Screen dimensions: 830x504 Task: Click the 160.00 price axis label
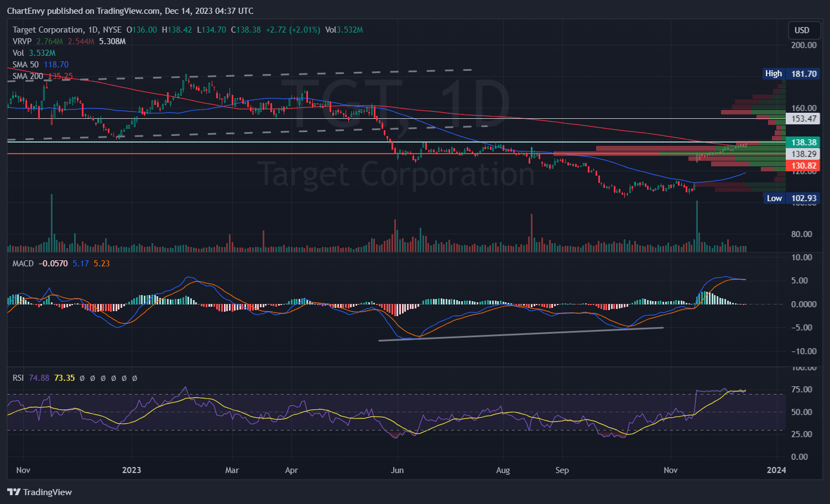803,108
